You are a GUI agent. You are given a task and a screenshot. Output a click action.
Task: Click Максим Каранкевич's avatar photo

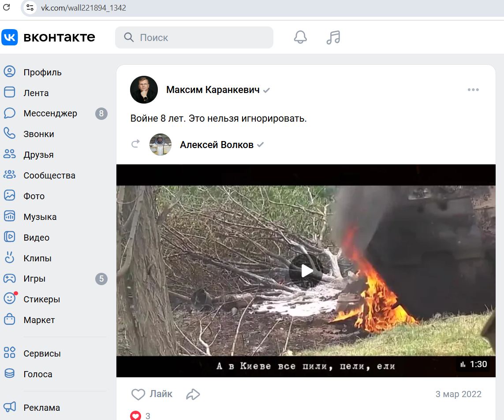click(x=144, y=90)
